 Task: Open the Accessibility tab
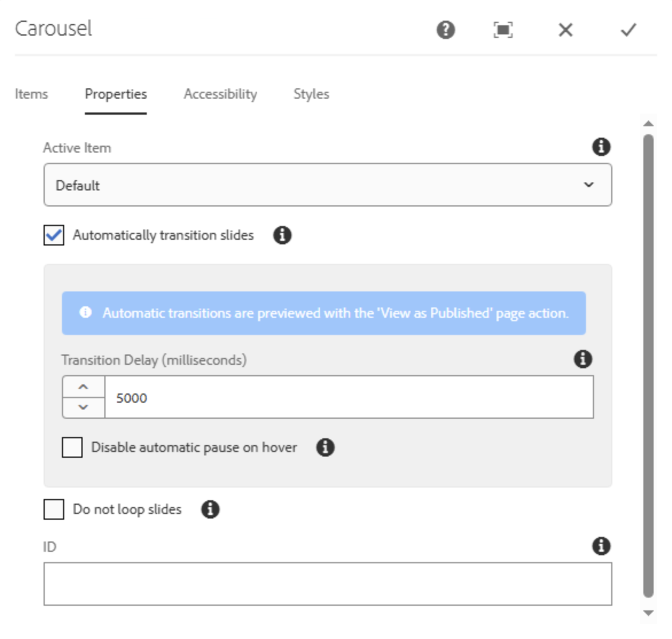[x=220, y=94]
